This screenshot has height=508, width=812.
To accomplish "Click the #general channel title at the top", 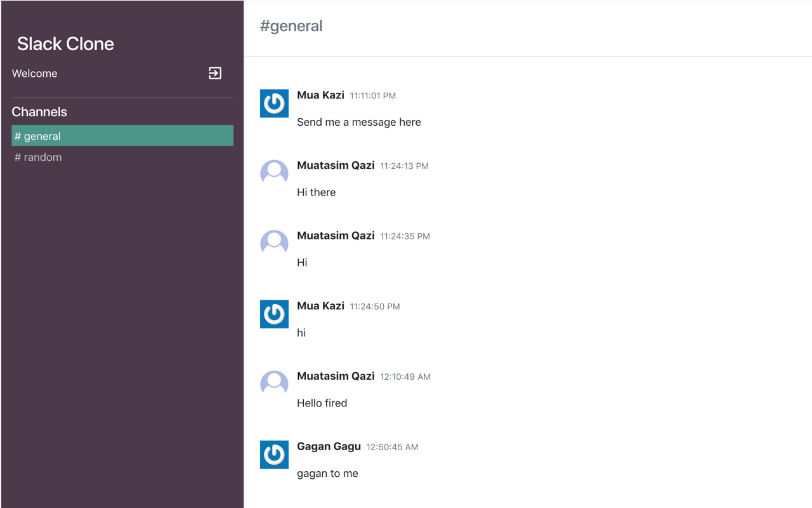I will 291,25.
